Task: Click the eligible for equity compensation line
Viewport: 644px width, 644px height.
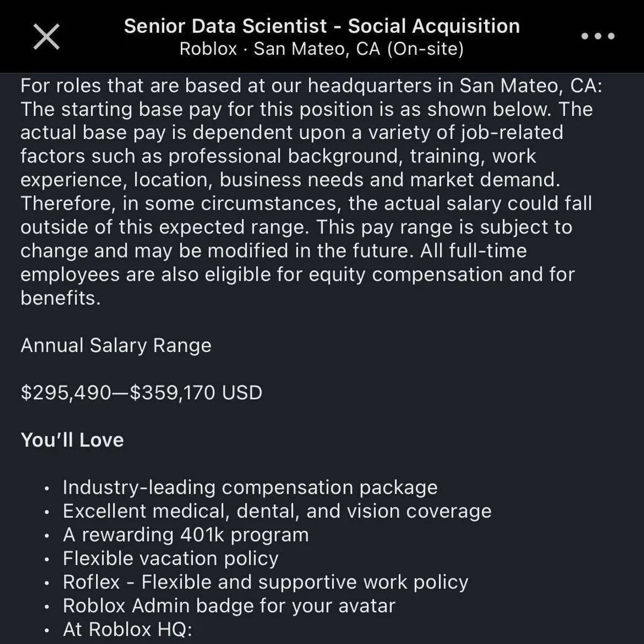Action: pos(297,274)
